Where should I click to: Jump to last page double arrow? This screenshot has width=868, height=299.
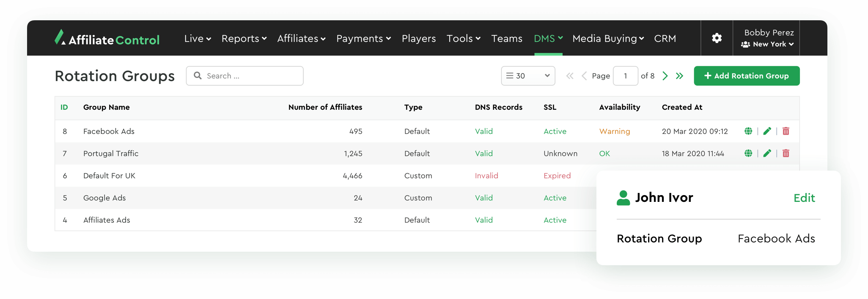pyautogui.click(x=679, y=76)
